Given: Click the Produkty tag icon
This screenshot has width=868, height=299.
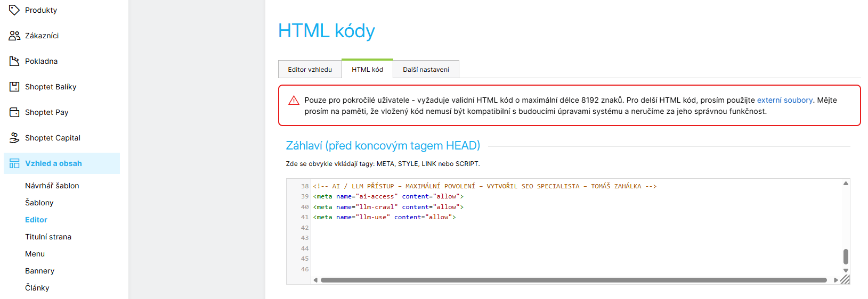Looking at the screenshot, I should pyautogui.click(x=14, y=10).
